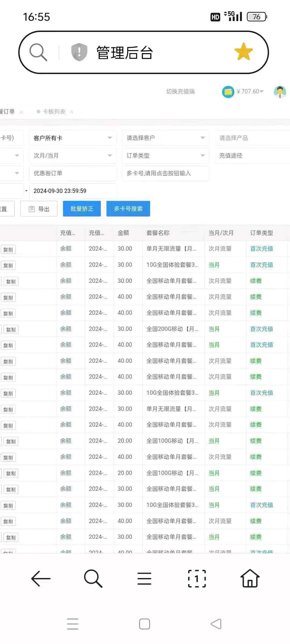Edit the end date 2024-09-30 23:59:59
The image size is (290, 644).
[x=73, y=191]
